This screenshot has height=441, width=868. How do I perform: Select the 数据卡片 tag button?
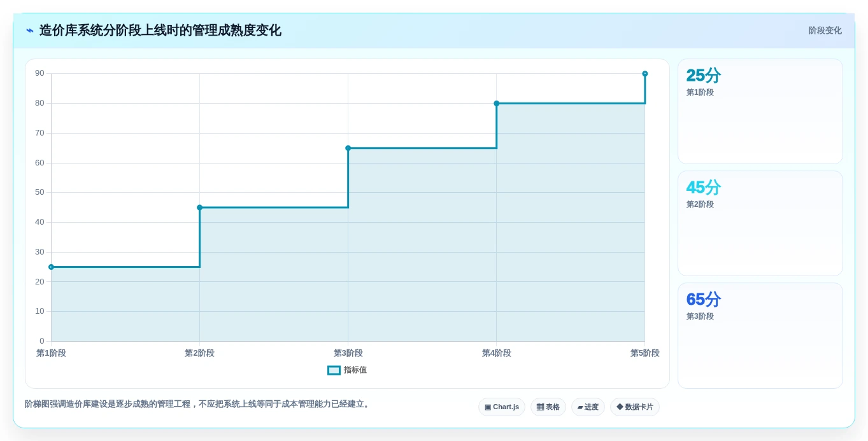(635, 407)
